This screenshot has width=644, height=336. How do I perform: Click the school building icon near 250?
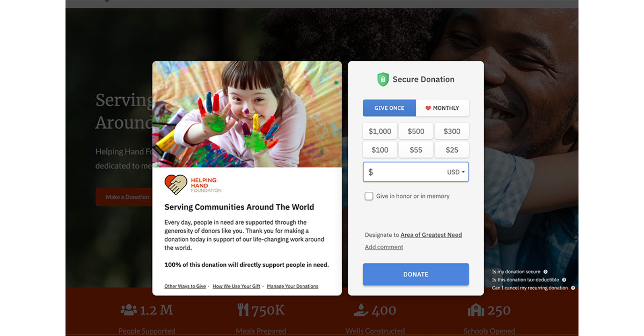476,310
